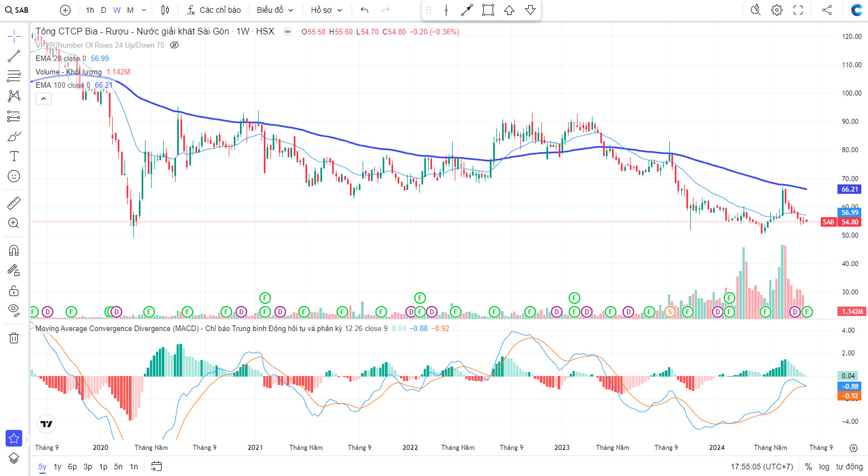Image resolution: width=868 pixels, height=476 pixels.
Task: Toggle magnet mode for drawings
Action: [x=14, y=250]
